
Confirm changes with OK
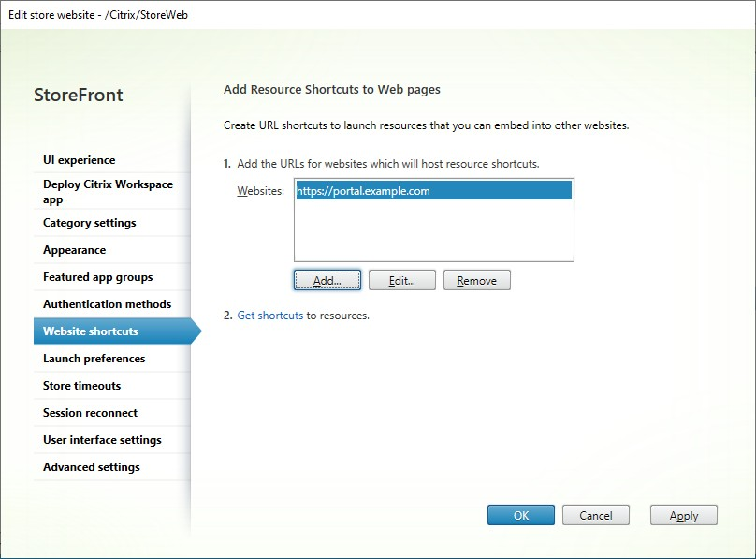tap(521, 515)
